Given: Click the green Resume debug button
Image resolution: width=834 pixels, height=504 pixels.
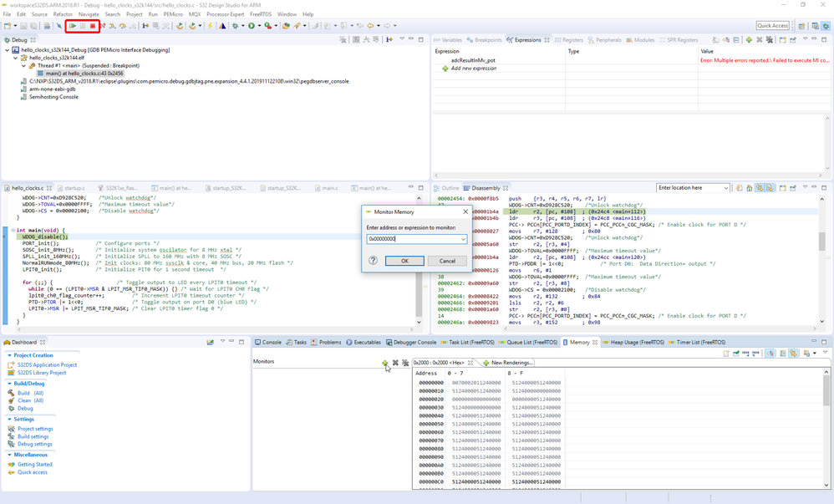Looking at the screenshot, I should click(73, 26).
